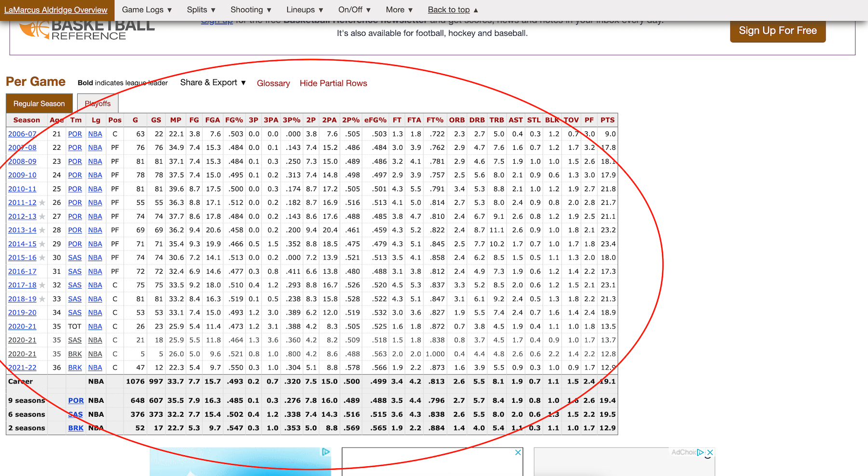Click the TOT team cell in 2020-21 row
Screen dimensions: 868x476
(75, 327)
